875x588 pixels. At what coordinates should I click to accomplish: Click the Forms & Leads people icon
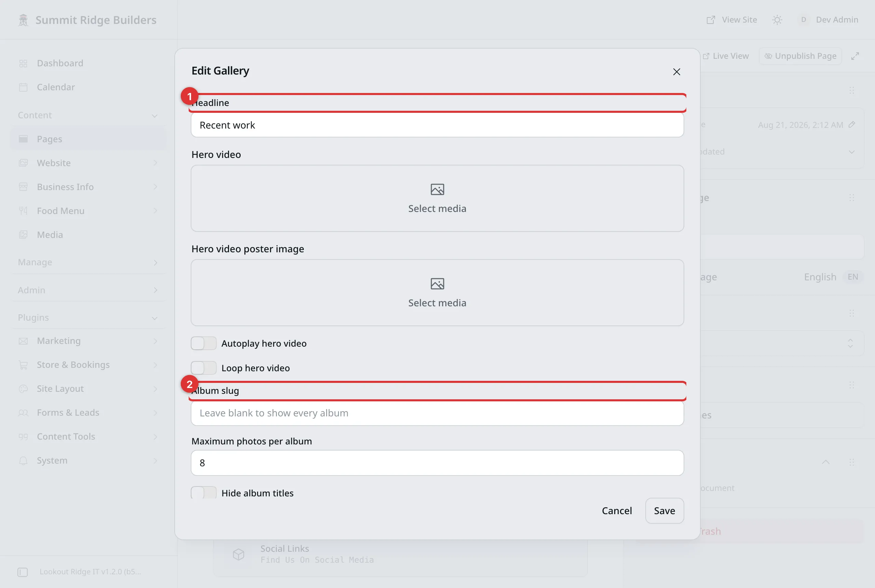[x=23, y=413]
